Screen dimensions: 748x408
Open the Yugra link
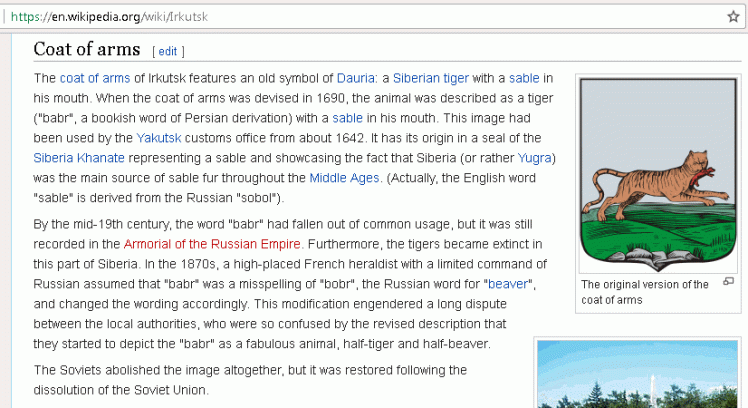(534, 158)
